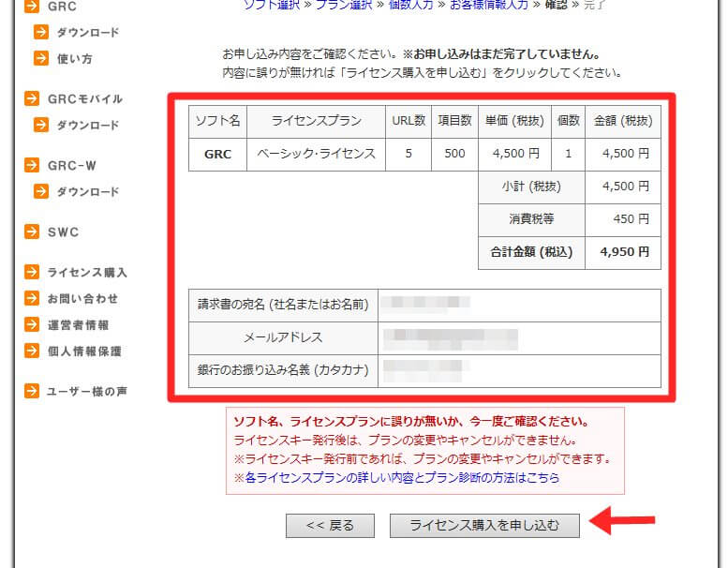This screenshot has height=568, width=728.
Task: Open the license plan details link (こちら)
Action: tap(402, 477)
